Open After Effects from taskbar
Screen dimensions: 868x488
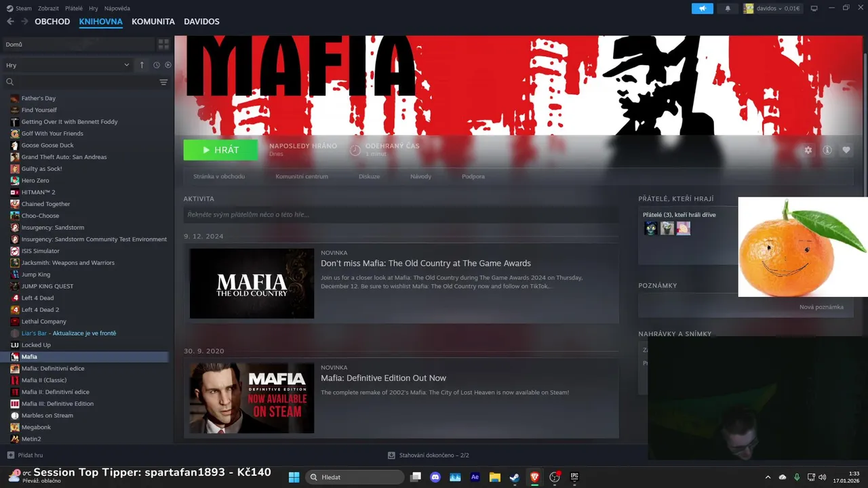(475, 477)
